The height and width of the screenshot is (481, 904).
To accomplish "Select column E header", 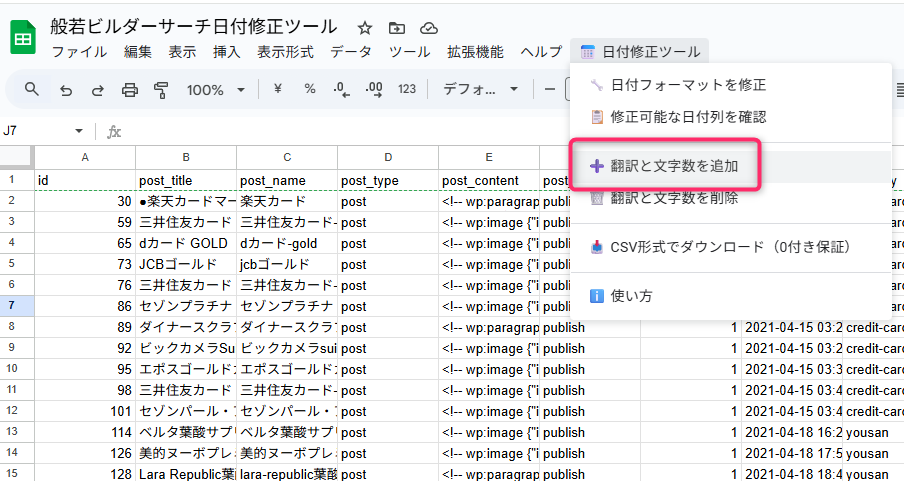I will [x=489, y=157].
